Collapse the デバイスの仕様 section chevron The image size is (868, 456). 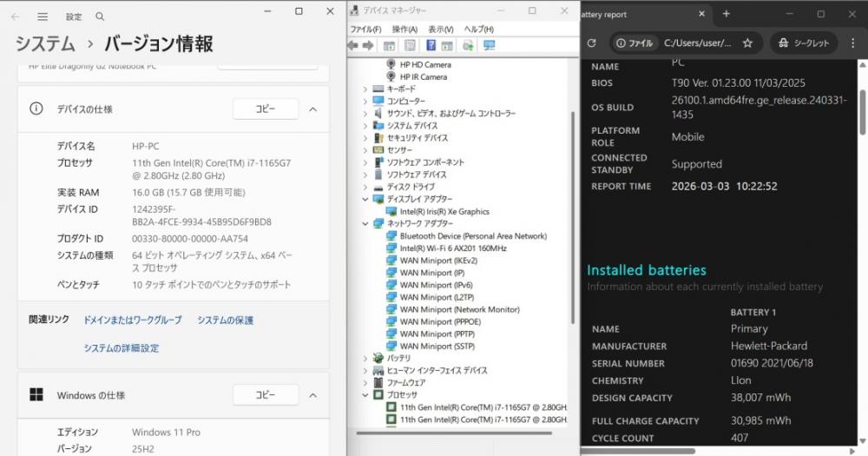(x=312, y=109)
